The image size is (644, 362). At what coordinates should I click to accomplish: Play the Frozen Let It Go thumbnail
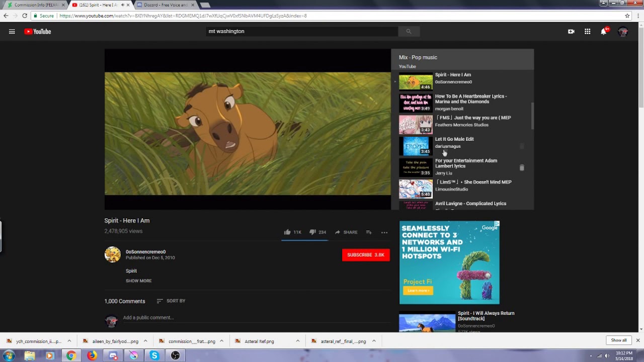pos(416,146)
